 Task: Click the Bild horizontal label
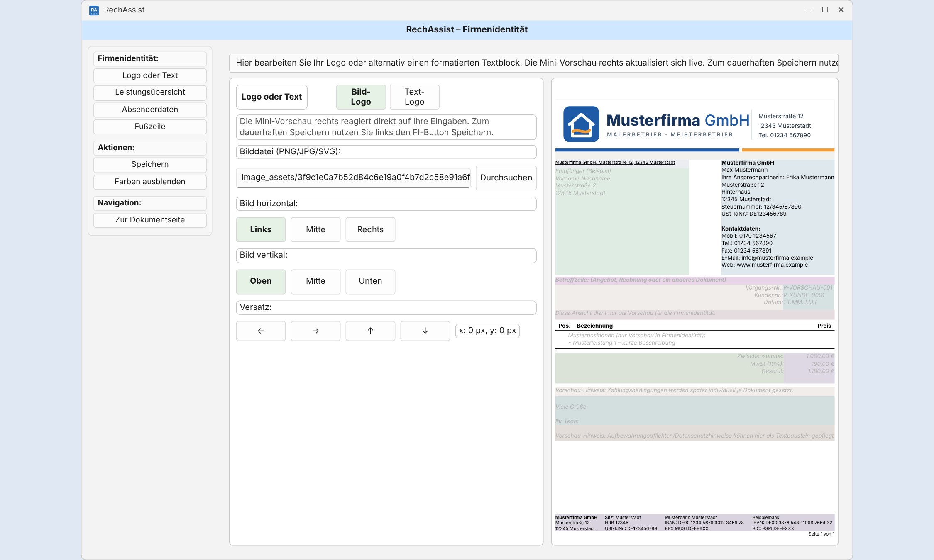[x=386, y=204]
